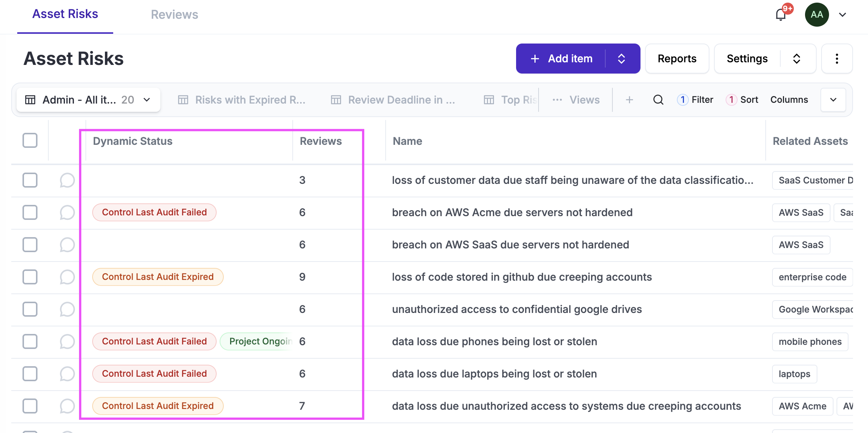Open the three-dot more options menu
The width and height of the screenshot is (868, 433).
(x=837, y=59)
